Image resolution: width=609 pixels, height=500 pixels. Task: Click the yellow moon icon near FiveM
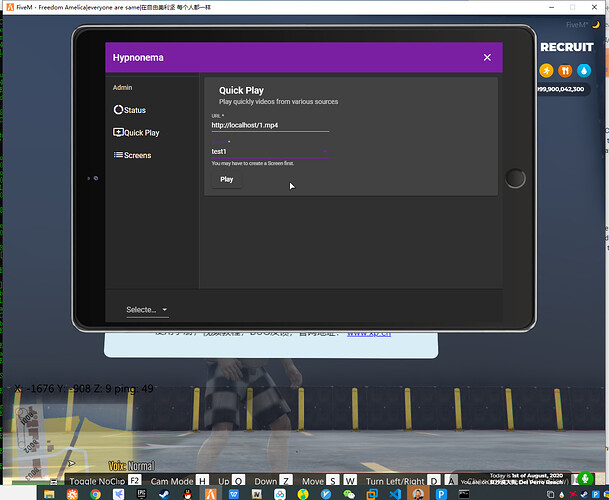pos(595,25)
